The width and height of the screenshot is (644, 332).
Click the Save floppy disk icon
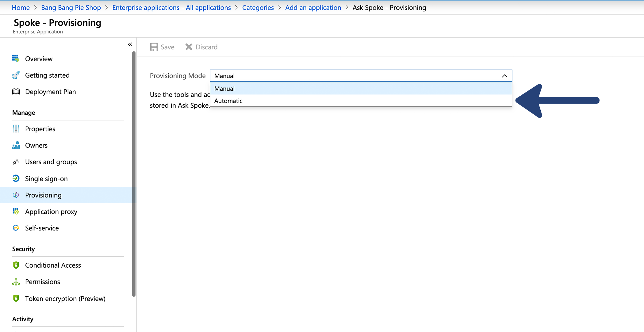click(x=154, y=47)
